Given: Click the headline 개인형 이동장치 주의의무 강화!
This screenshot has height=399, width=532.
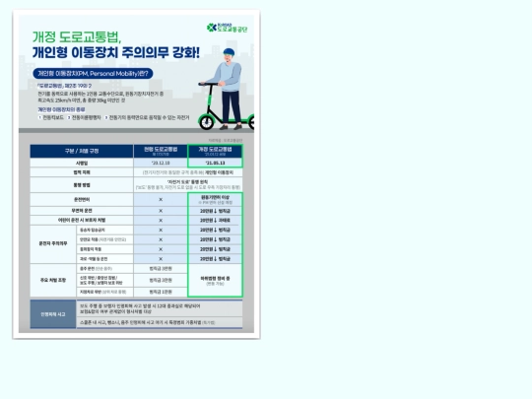Looking at the screenshot, I should pyautogui.click(x=116, y=52).
